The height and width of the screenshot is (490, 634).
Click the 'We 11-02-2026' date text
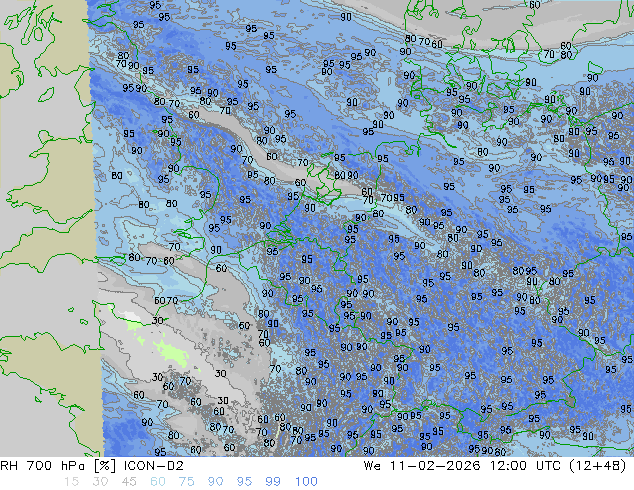pos(422,466)
